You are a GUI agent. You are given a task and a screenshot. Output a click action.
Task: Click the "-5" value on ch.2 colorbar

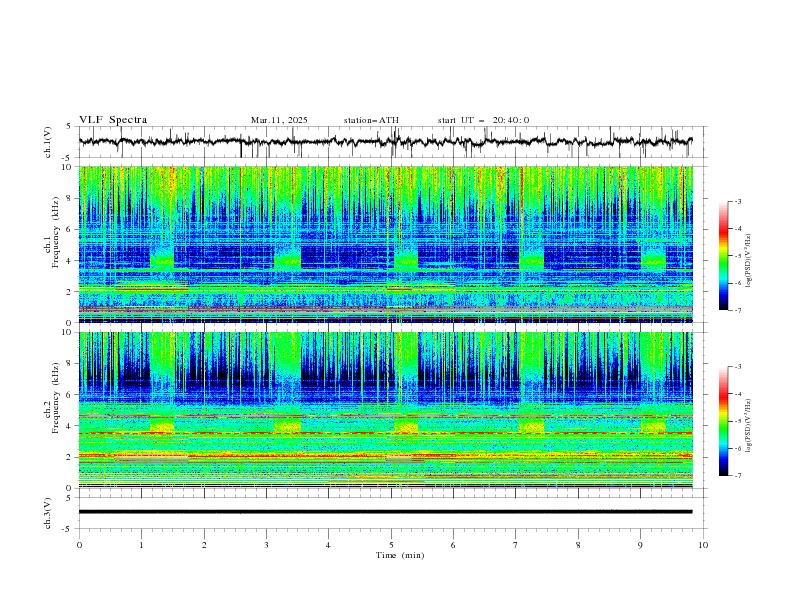click(x=738, y=421)
